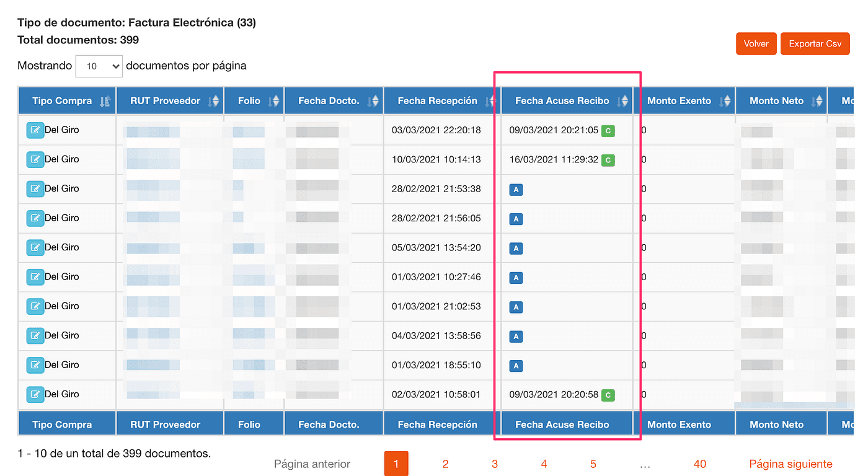Sort by Fecha Acuse Recibo column header

pyautogui.click(x=567, y=100)
